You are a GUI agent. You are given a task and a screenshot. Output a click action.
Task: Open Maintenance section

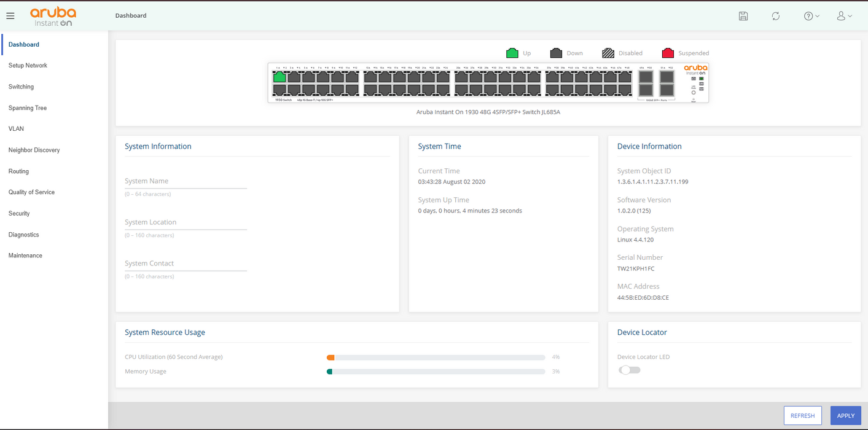[x=25, y=256]
